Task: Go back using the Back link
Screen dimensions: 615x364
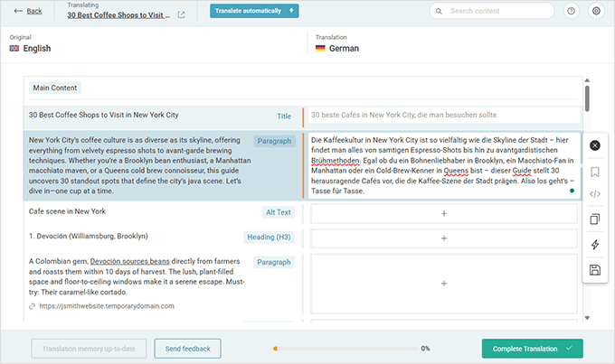Action: coord(29,11)
